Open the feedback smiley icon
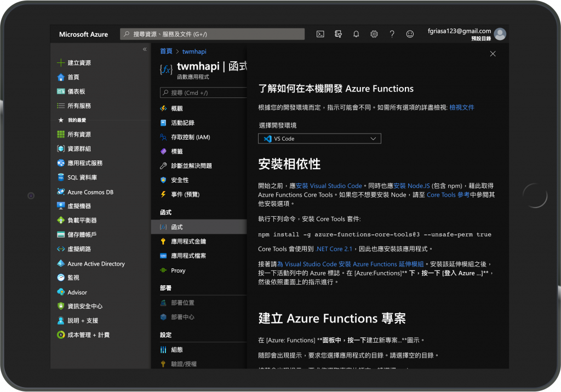 pyautogui.click(x=410, y=34)
